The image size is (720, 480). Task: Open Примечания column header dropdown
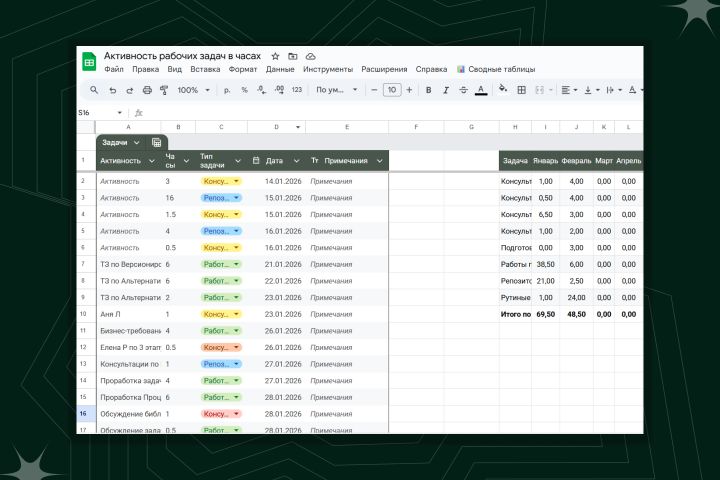[x=380, y=161]
